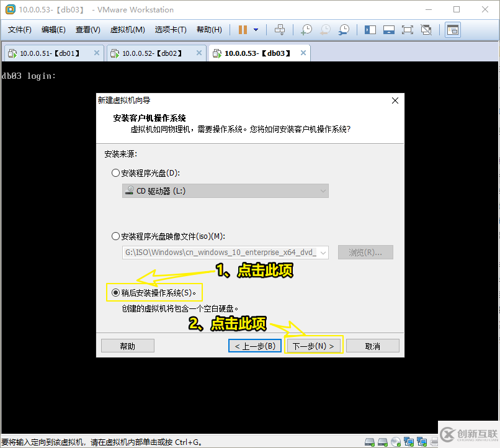Open the 编辑(E) menu

click(x=53, y=30)
